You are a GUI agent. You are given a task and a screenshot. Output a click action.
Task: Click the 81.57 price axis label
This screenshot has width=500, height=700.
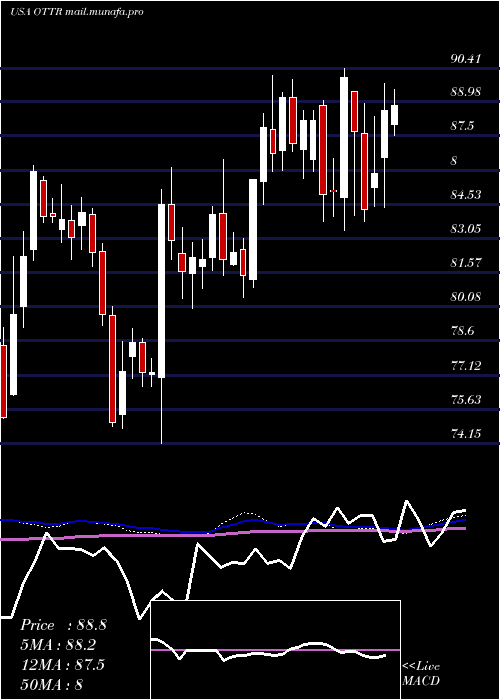[466, 262]
